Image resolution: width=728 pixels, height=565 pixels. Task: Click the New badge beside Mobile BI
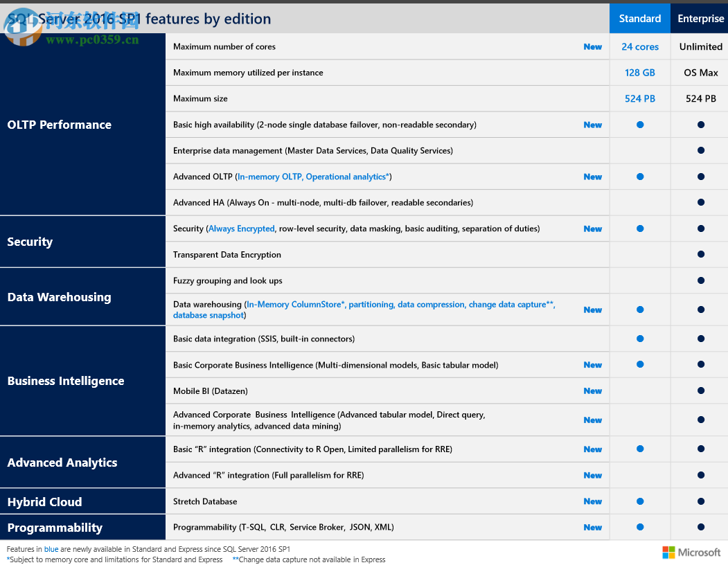592,391
